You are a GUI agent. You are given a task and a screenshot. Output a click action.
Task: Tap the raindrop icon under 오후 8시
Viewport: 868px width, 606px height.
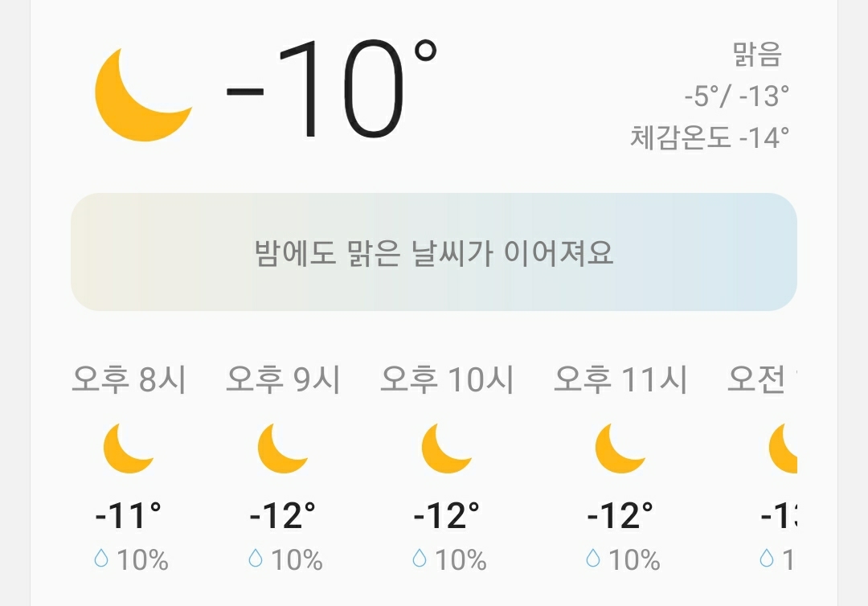(x=101, y=559)
